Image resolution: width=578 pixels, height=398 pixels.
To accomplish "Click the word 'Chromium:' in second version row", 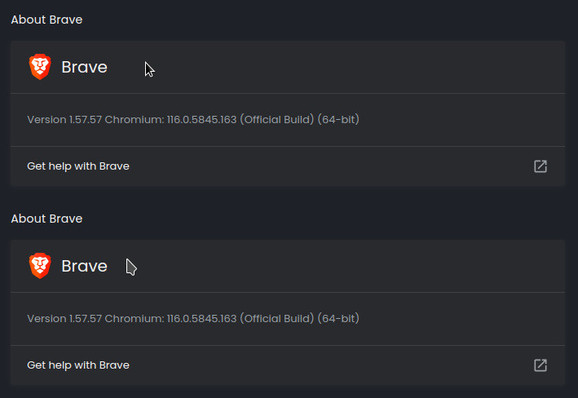I will [134, 318].
